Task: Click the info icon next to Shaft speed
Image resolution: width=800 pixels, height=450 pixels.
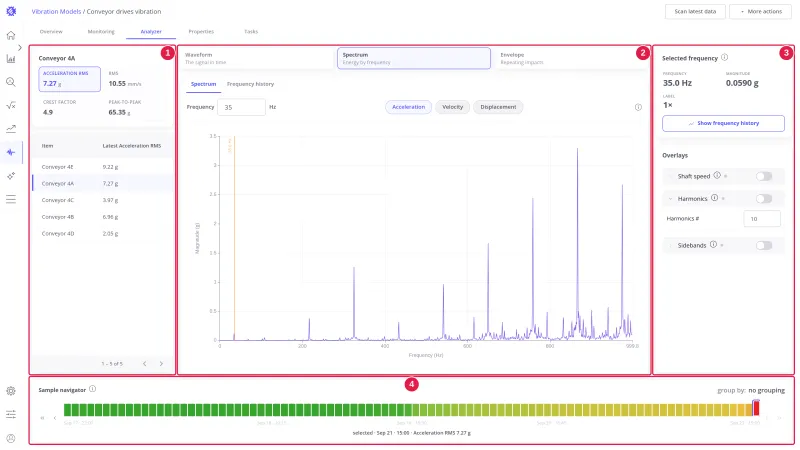Action: click(x=717, y=176)
